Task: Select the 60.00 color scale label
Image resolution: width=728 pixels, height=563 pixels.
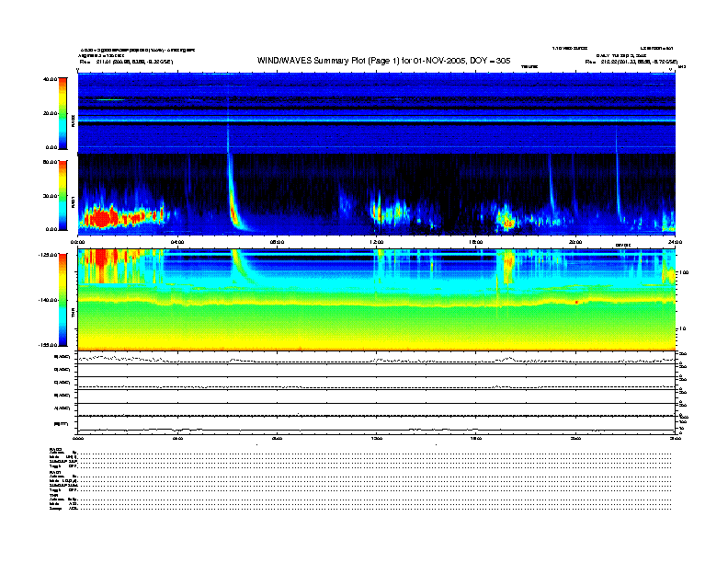Action: coord(51,162)
